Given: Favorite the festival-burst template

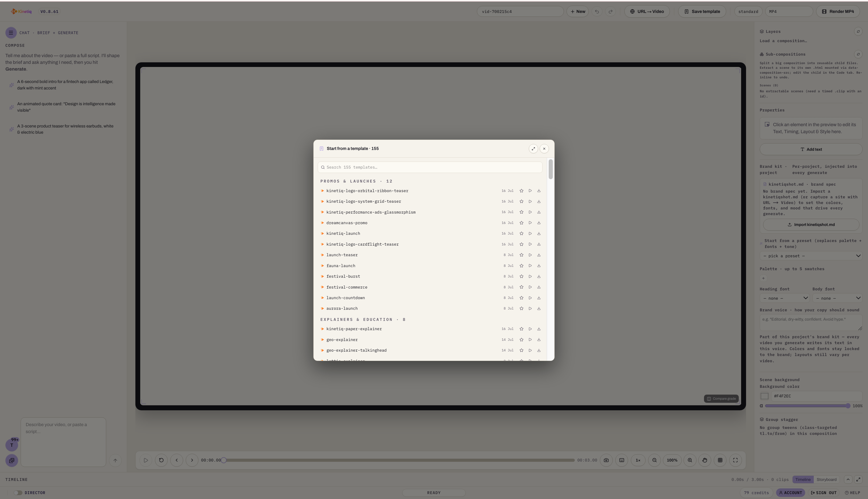Looking at the screenshot, I should point(521,276).
